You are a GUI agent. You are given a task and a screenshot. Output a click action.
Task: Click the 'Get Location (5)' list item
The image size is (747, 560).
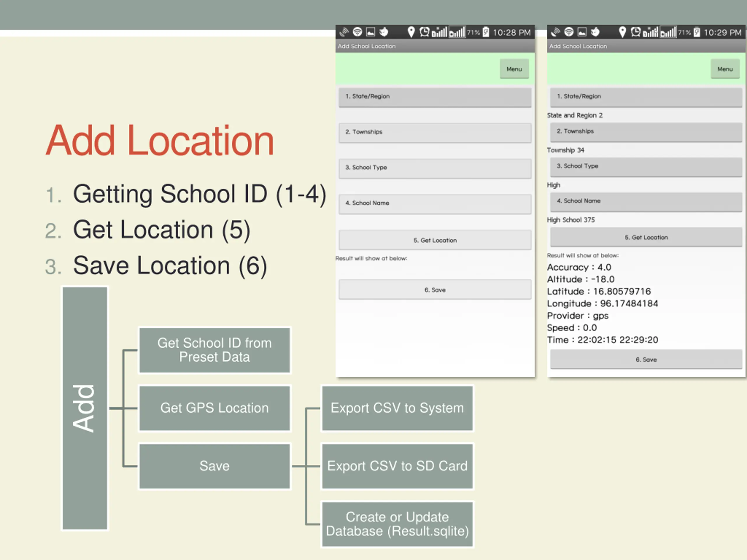pyautogui.click(x=162, y=230)
